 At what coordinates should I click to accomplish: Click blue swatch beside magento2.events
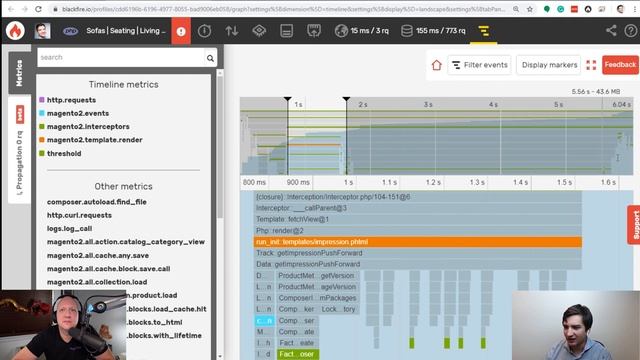point(42,113)
